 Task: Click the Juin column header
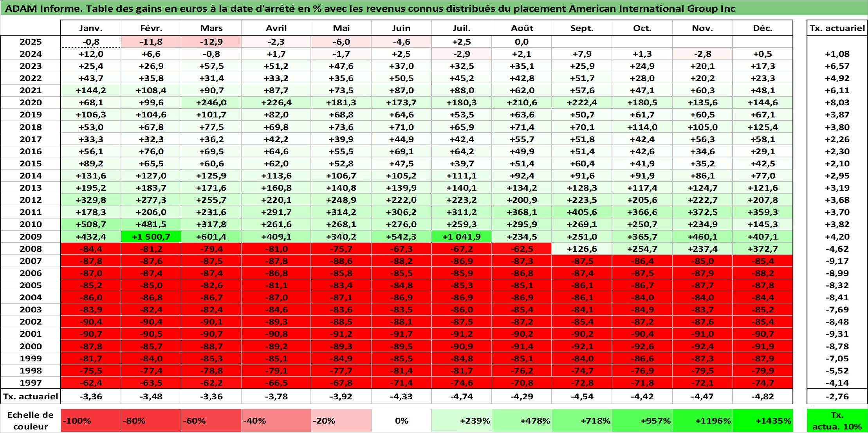401,28
